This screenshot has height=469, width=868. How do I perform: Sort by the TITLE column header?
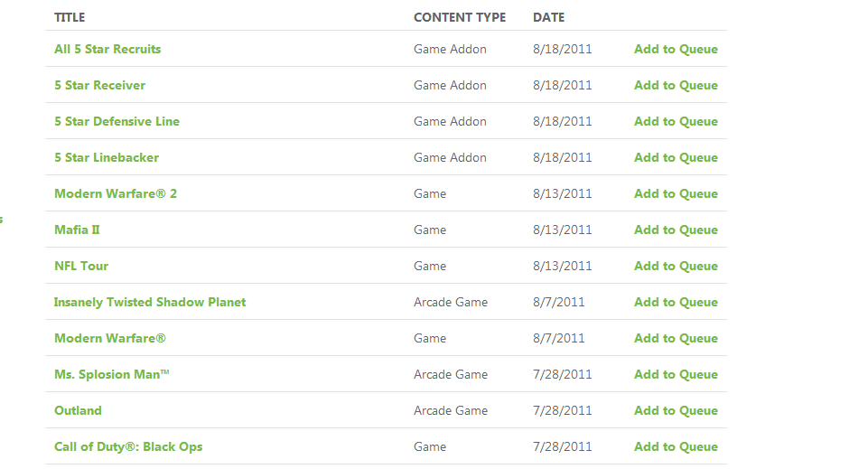click(70, 17)
